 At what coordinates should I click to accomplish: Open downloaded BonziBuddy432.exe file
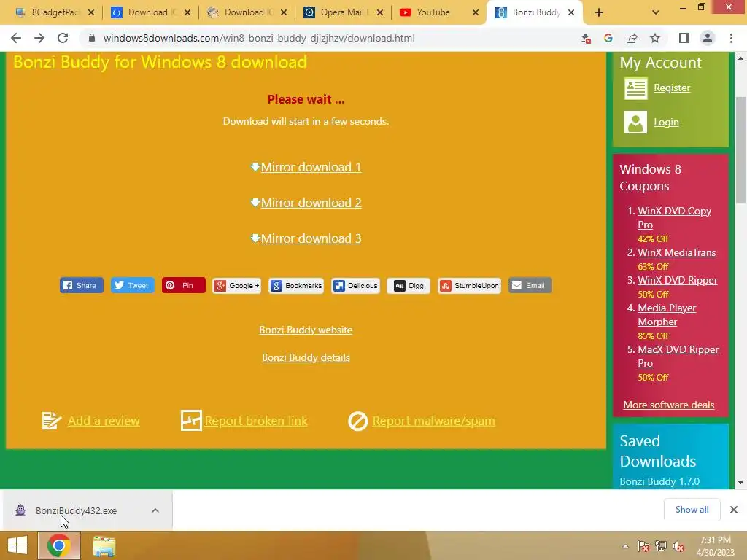76,510
